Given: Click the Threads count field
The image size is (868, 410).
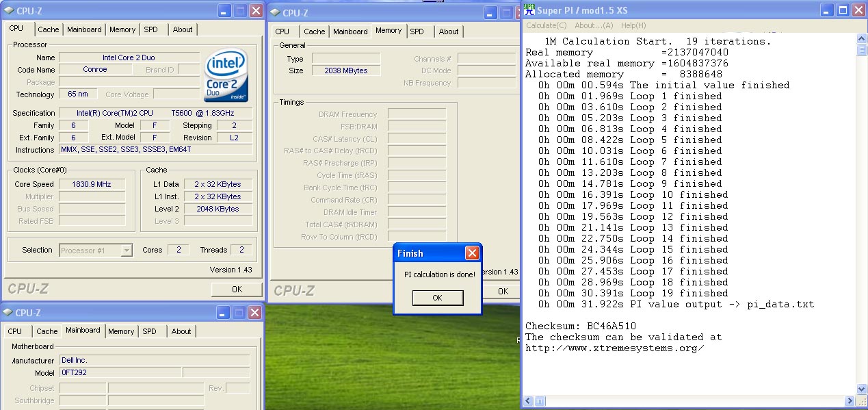Looking at the screenshot, I should click(241, 250).
